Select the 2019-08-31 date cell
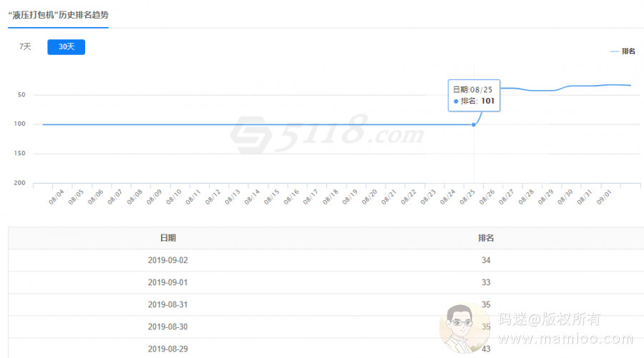Viewport: 644px width, 358px height. point(168,304)
